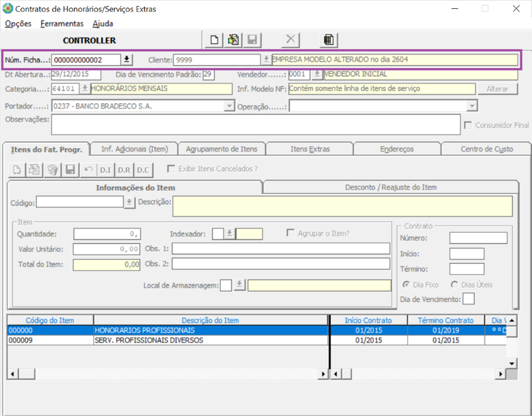
Task: Click the grid vertical scrollbar down arrow
Action: coord(512,364)
